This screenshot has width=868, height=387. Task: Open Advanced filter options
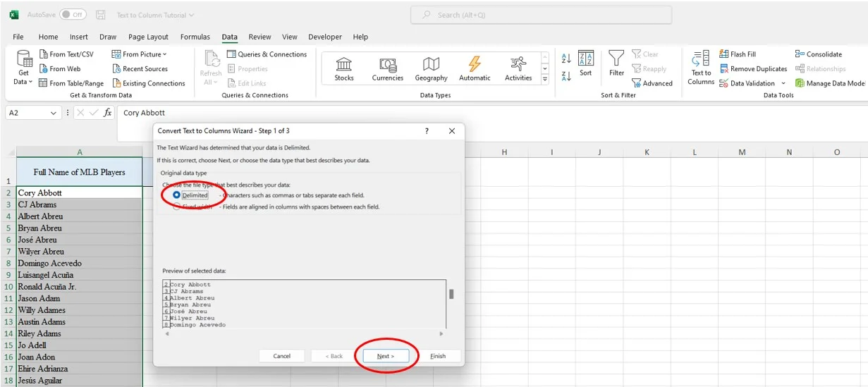click(652, 83)
